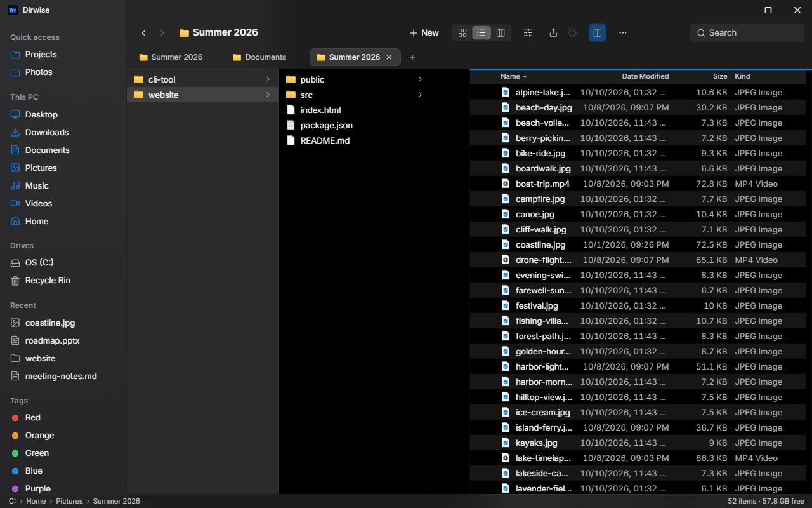
Task: Open Photos under Quick access
Action: (x=63, y=72)
